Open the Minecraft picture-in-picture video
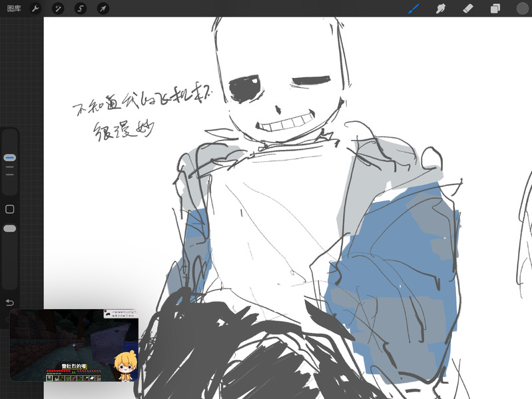The width and height of the screenshot is (532, 399). [x=74, y=345]
